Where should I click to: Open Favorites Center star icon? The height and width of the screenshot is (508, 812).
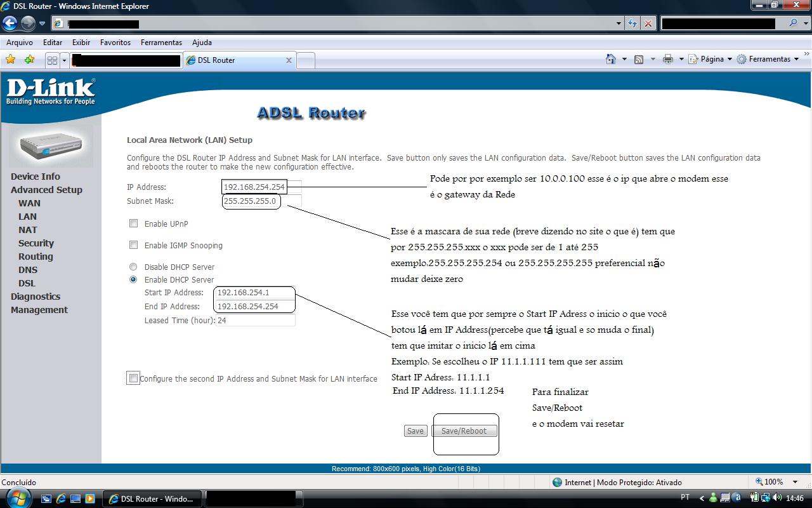click(11, 60)
